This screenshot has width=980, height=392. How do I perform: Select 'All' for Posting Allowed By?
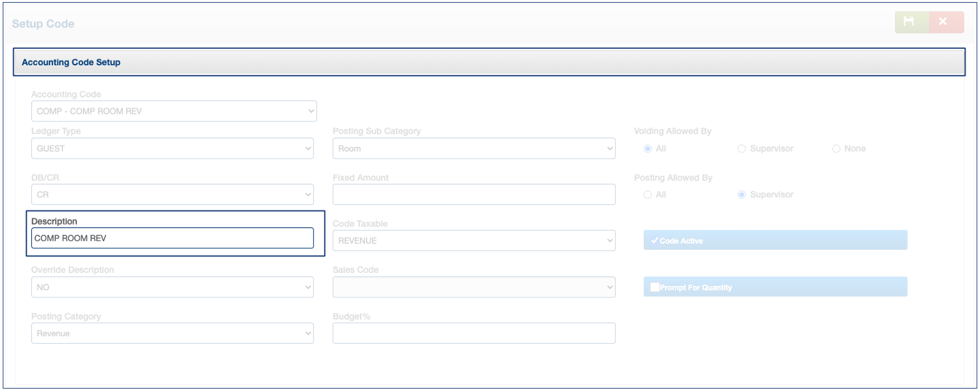click(647, 195)
